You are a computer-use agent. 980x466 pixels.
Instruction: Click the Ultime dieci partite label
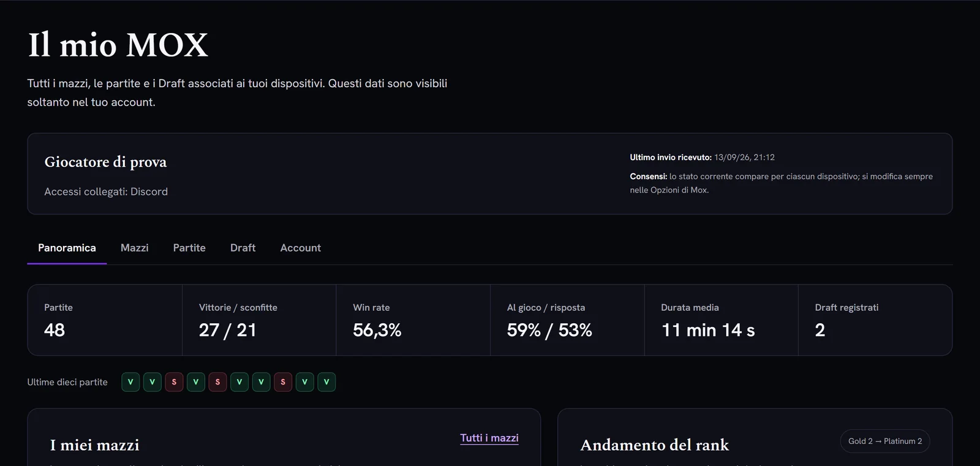tap(67, 382)
